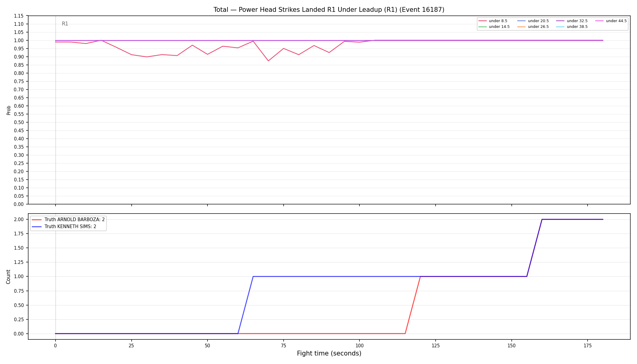Click the Prob axis tick label '0.85'
Image resolution: width=637 pixels, height=364 pixels.
(19, 65)
